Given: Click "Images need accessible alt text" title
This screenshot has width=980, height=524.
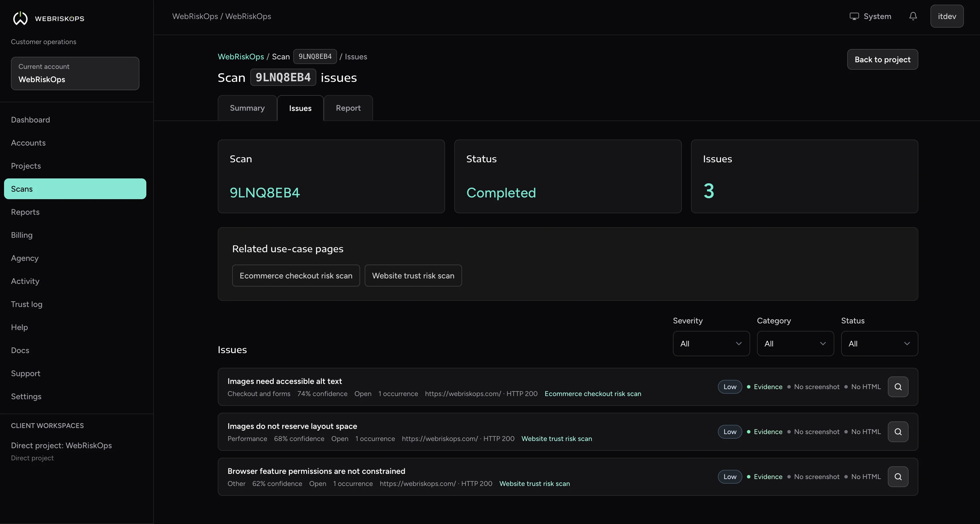Looking at the screenshot, I should coord(285,381).
